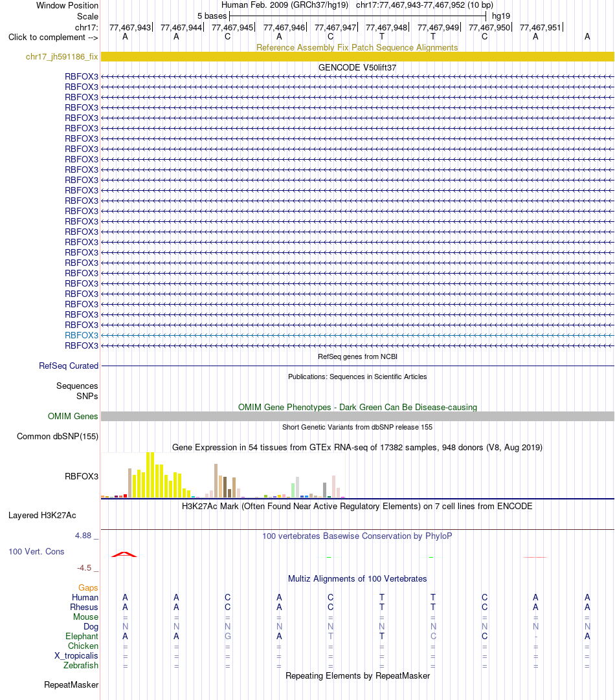Screen dimensions: 615x700
Task: Click the 4.88 upper PhyloP scale value
Action: (x=84, y=535)
